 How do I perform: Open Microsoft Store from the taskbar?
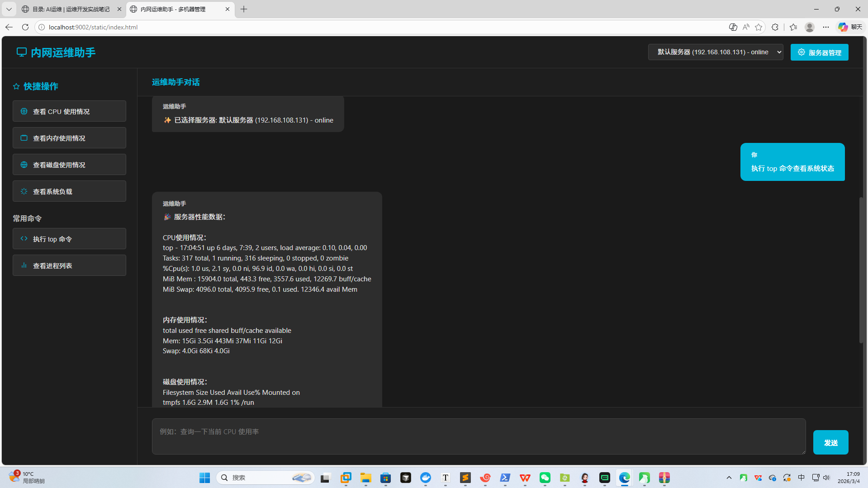click(385, 478)
